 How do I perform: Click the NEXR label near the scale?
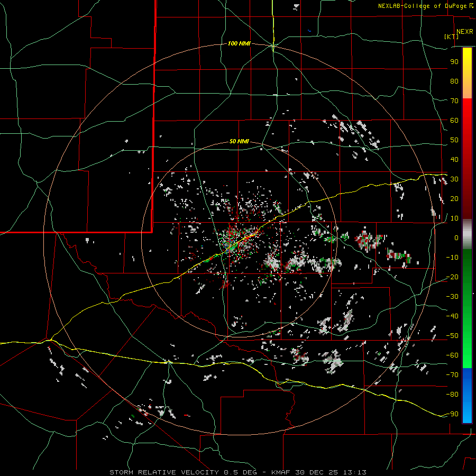(x=465, y=32)
